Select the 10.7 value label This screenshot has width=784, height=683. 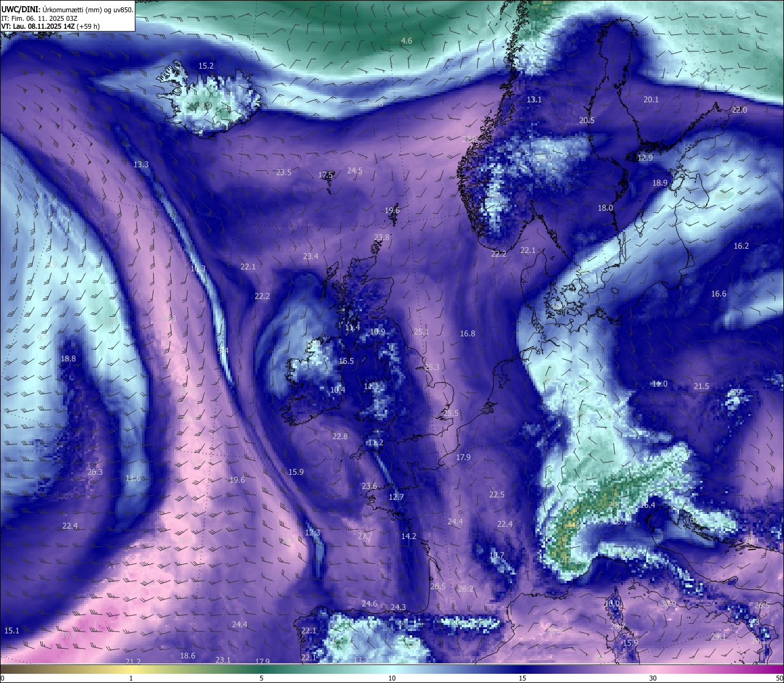coord(497,556)
